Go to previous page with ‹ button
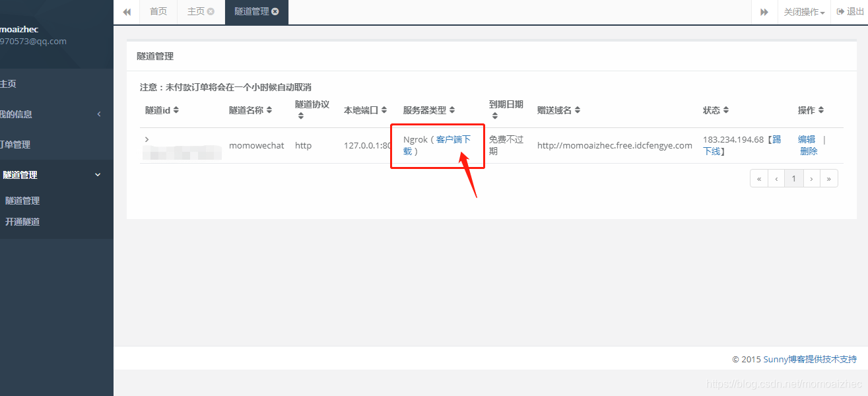The height and width of the screenshot is (396, 868). pos(776,178)
